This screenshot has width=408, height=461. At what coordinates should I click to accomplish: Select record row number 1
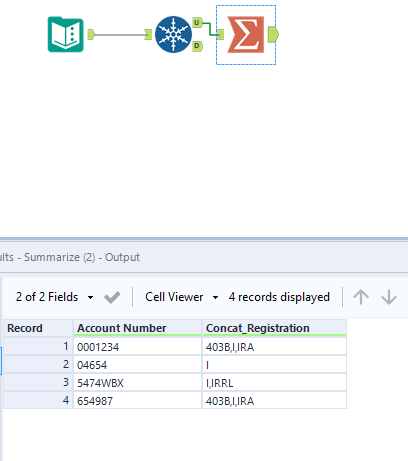(x=38, y=346)
